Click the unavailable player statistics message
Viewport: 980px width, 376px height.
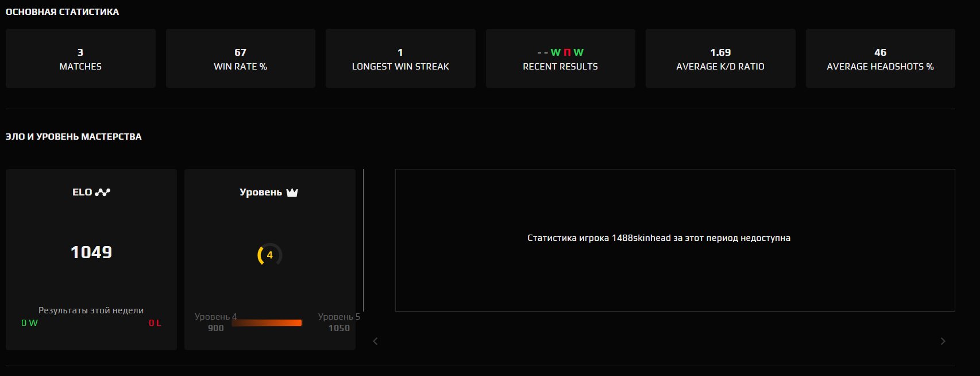pyautogui.click(x=659, y=238)
